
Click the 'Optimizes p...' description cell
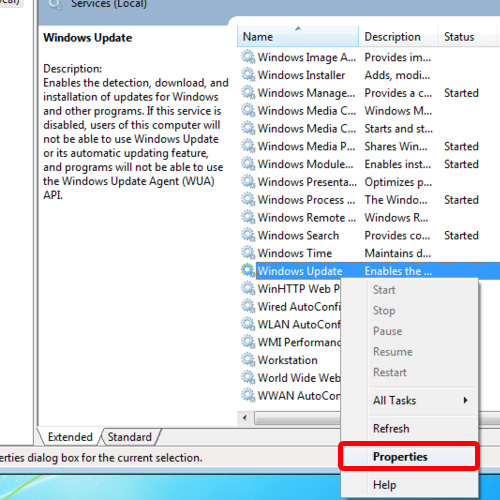click(x=398, y=182)
